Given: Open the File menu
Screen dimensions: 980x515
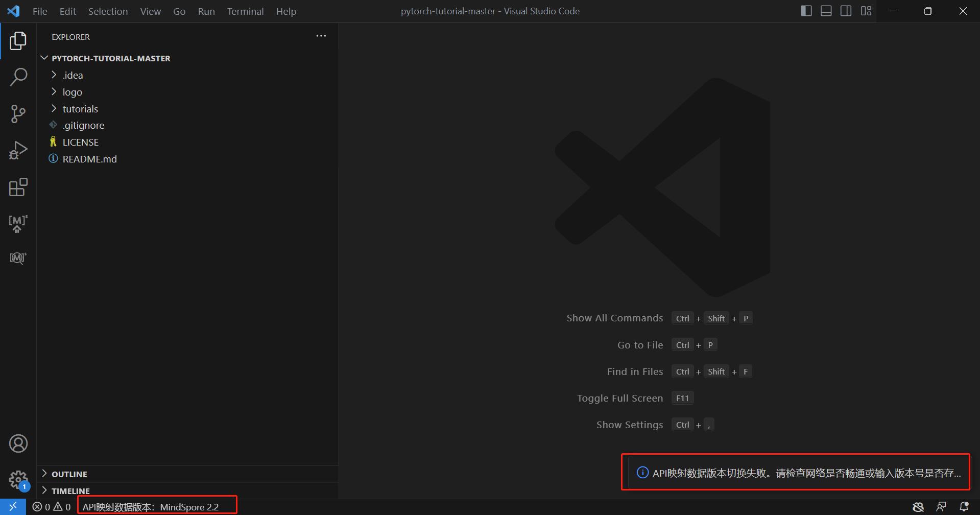Looking at the screenshot, I should 40,11.
